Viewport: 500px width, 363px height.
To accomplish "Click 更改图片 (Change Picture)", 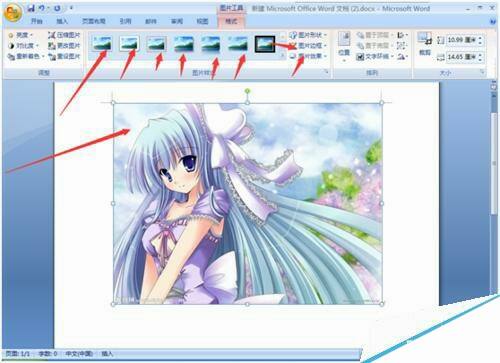I will [x=64, y=46].
